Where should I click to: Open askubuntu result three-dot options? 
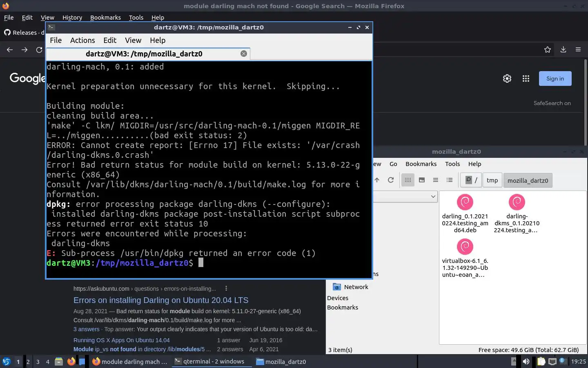(226, 288)
